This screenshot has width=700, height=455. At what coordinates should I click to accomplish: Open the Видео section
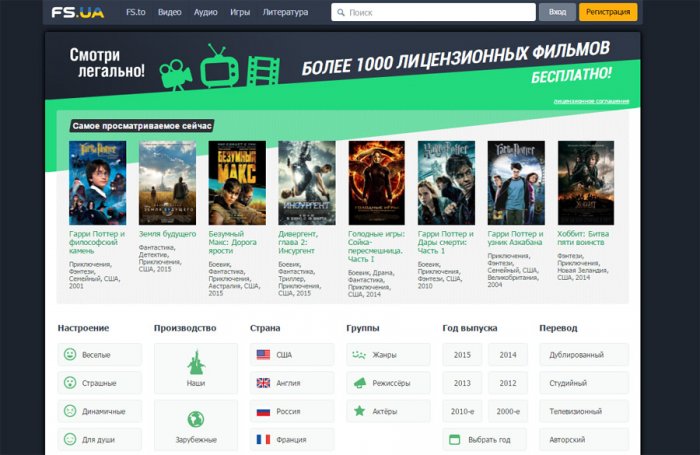click(x=170, y=13)
